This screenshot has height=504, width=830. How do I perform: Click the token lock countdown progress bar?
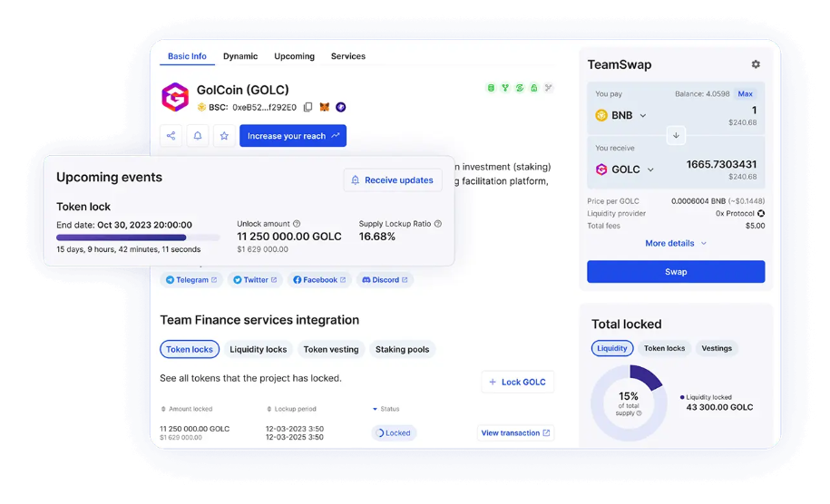138,237
